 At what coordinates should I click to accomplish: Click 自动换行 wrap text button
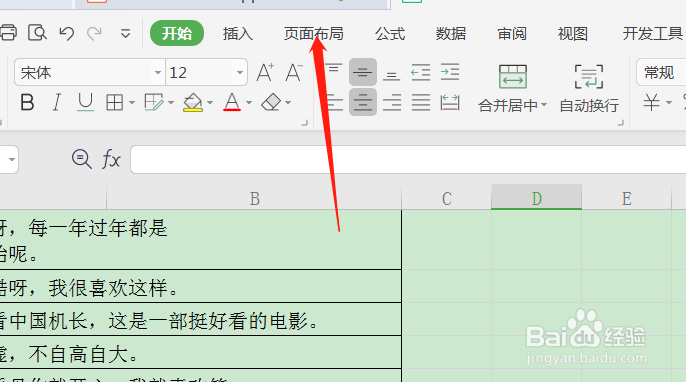click(x=589, y=89)
